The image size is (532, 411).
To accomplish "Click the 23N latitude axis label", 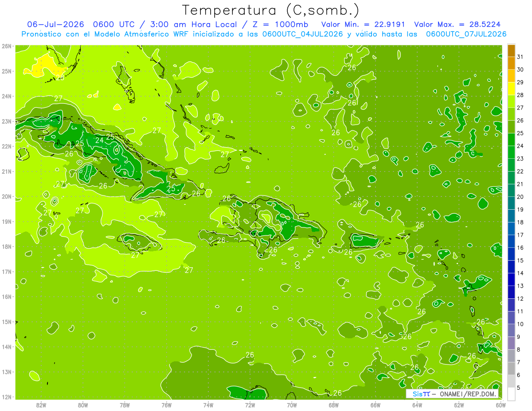I will [6, 121].
